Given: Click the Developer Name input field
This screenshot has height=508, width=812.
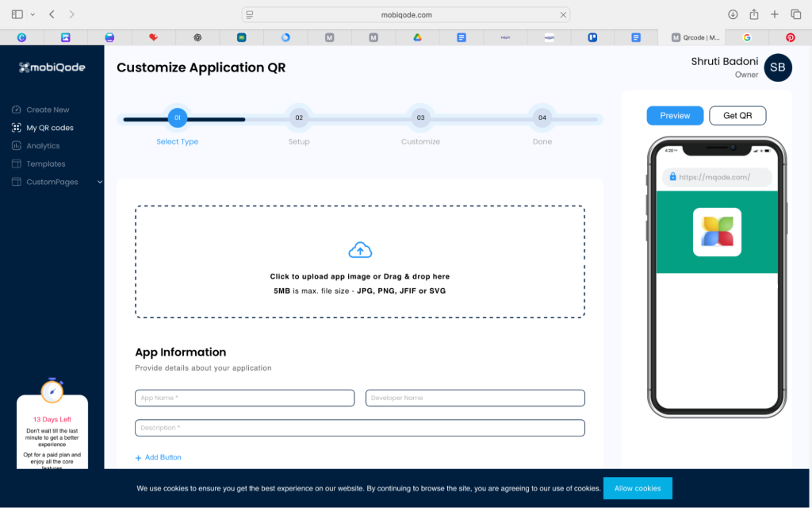Looking at the screenshot, I should click(x=475, y=398).
